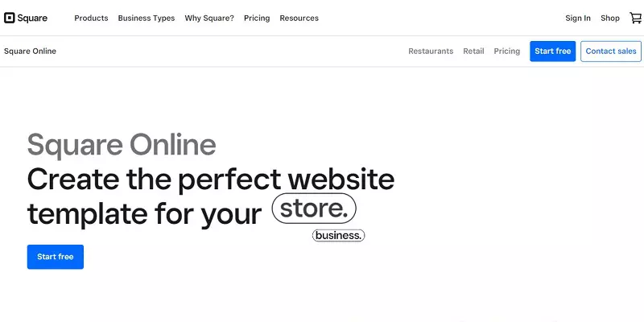
Task: Click the Start free header button
Action: pyautogui.click(x=553, y=52)
